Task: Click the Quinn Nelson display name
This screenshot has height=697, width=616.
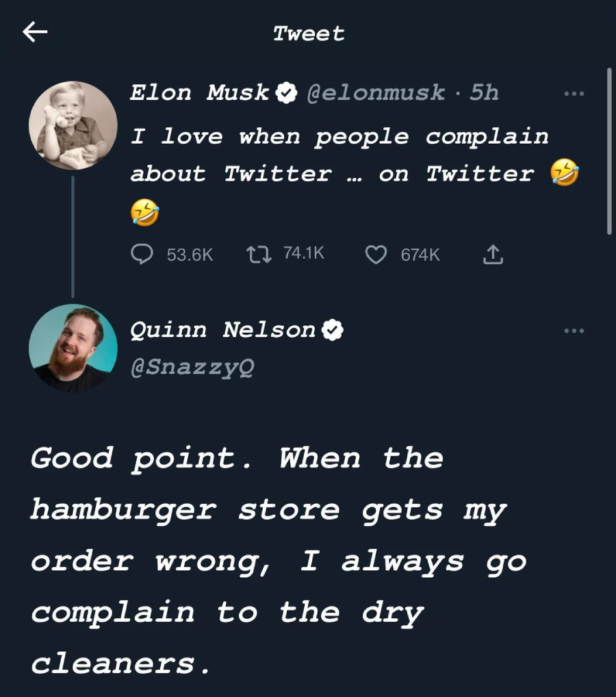Action: tap(222, 330)
